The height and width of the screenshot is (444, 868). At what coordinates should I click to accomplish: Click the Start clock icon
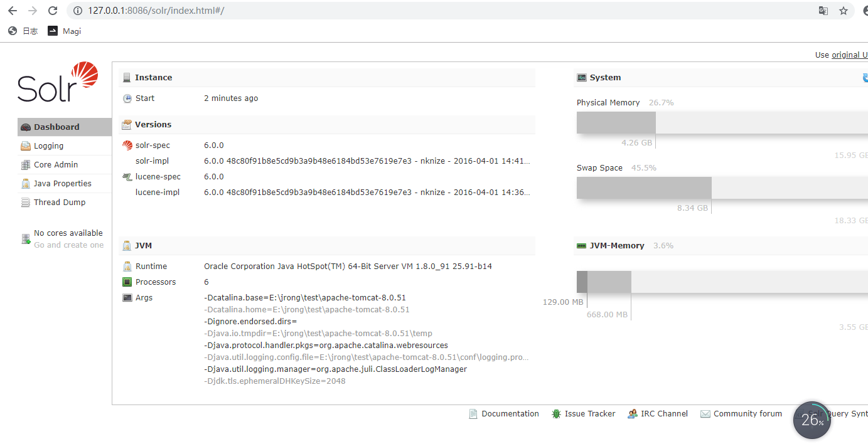127,98
